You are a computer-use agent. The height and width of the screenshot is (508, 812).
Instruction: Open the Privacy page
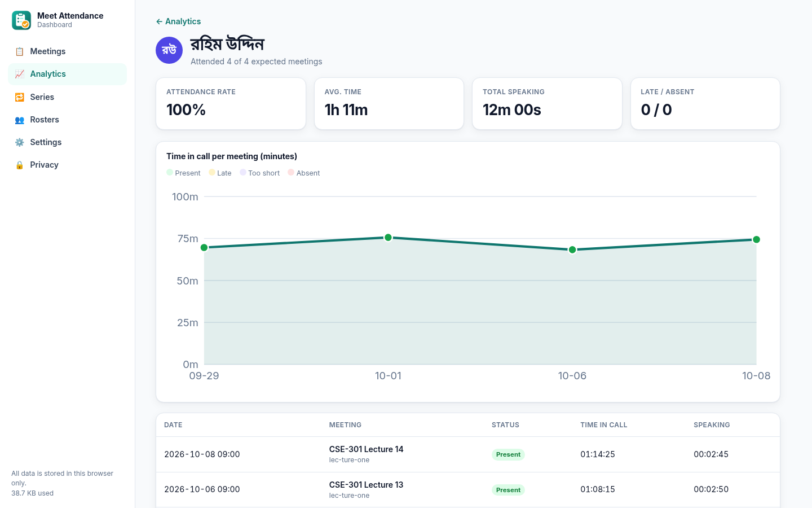point(68,165)
